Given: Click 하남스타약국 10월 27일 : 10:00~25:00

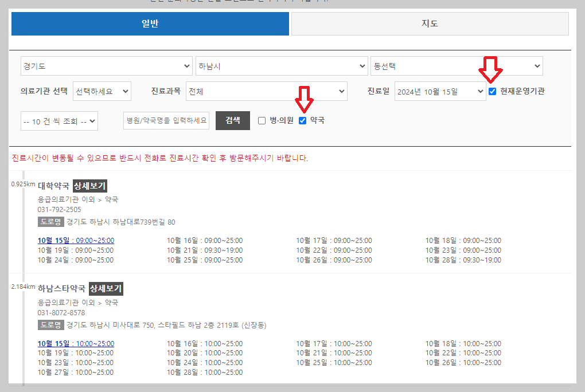Looking at the screenshot, I should click(76, 373).
